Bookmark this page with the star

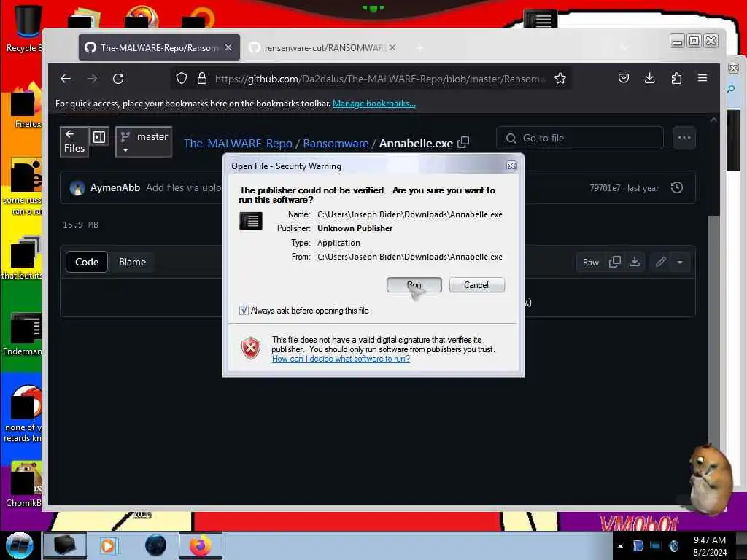click(560, 79)
